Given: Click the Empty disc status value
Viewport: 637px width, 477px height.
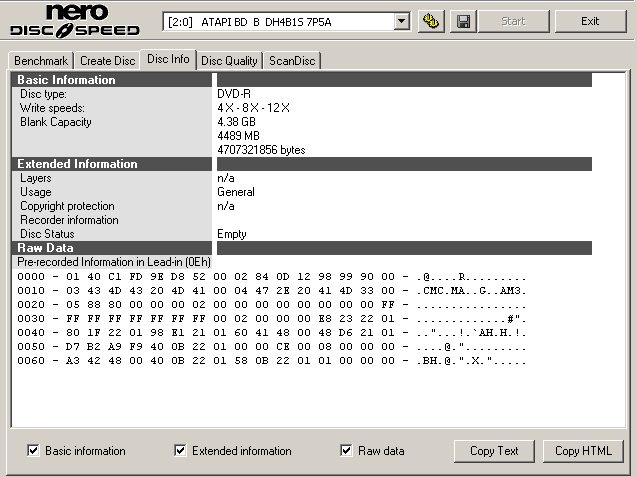Looking at the screenshot, I should [x=232, y=234].
